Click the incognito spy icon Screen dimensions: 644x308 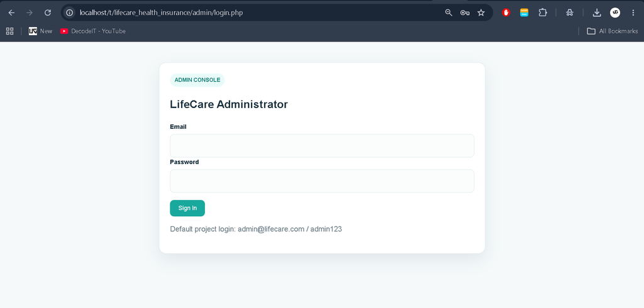click(x=570, y=13)
